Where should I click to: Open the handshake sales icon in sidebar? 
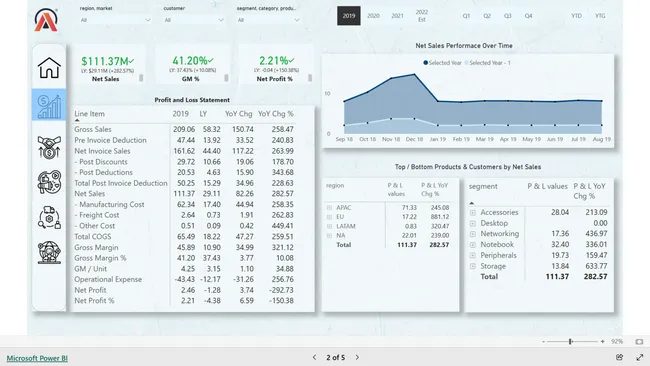(49, 148)
